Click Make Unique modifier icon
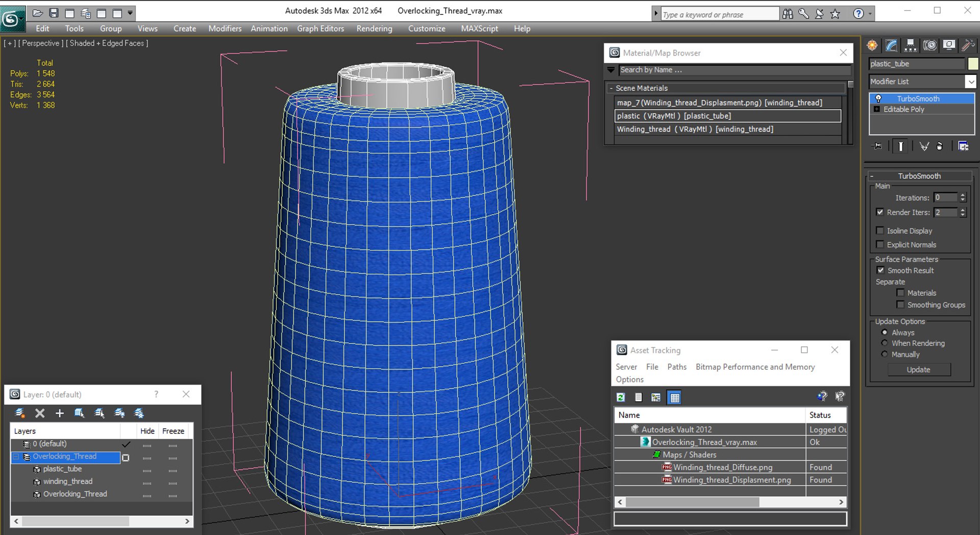980x535 pixels. pyautogui.click(x=924, y=146)
